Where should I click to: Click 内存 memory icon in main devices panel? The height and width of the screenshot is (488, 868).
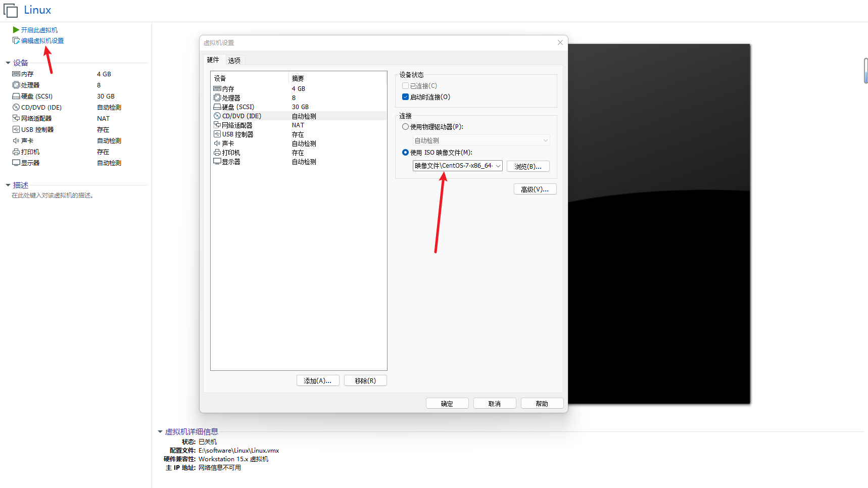(x=16, y=74)
